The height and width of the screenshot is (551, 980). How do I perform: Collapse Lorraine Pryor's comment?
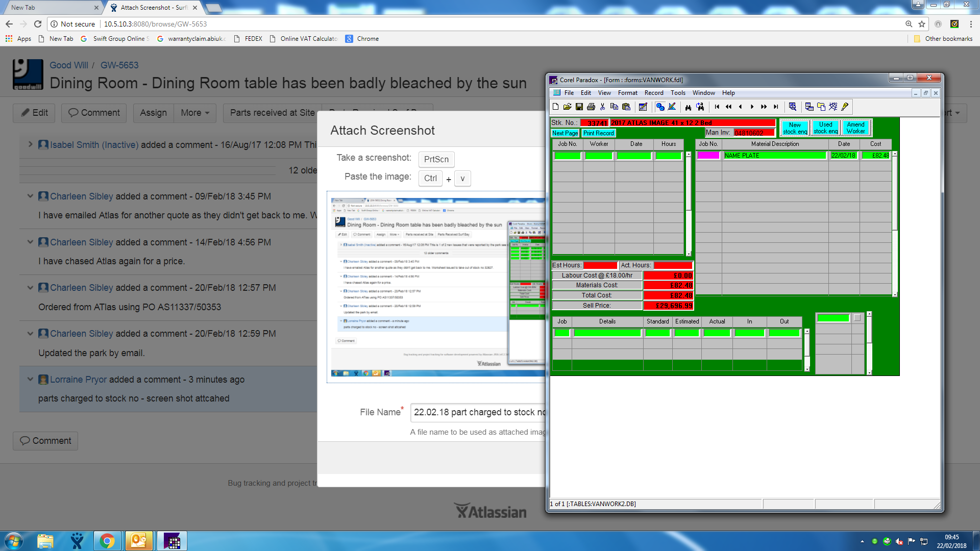(x=30, y=379)
